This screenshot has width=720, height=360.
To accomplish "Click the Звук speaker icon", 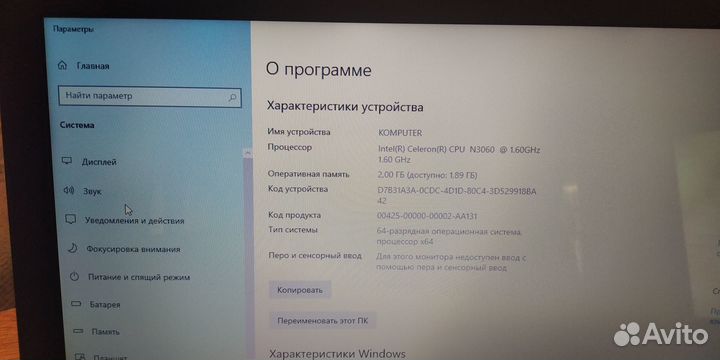I will coord(68,190).
